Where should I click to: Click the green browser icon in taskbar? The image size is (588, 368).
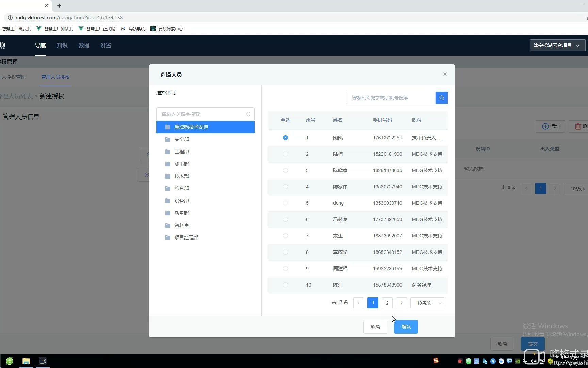click(10, 361)
